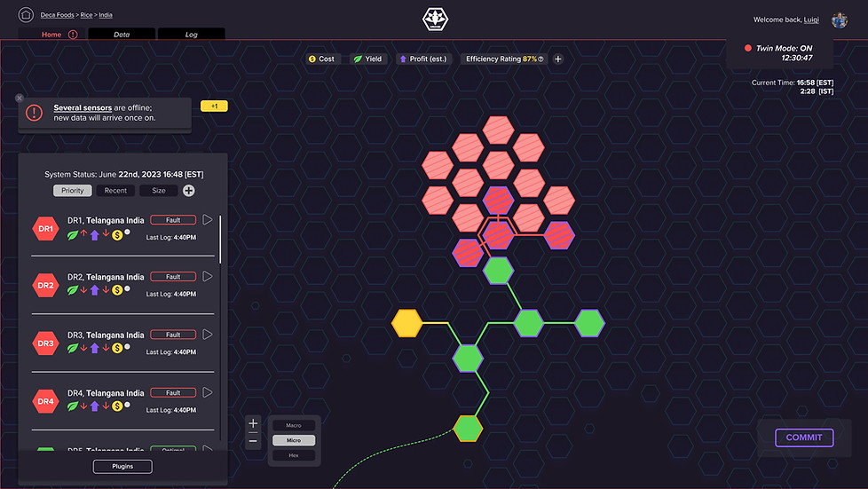Sort status list by Priority
The width and height of the screenshot is (868, 489).
73,191
